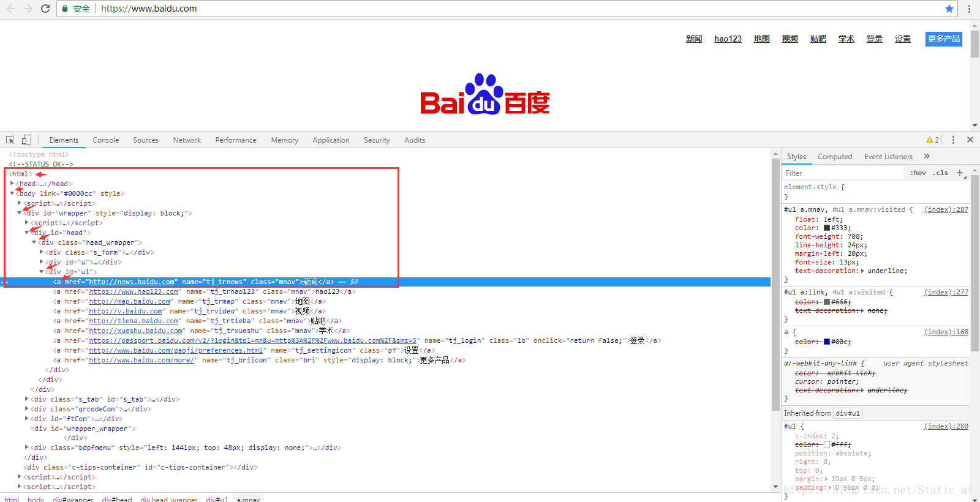The image size is (980, 502).
Task: Open DevTools customize three-dot menu
Action: pos(953,140)
